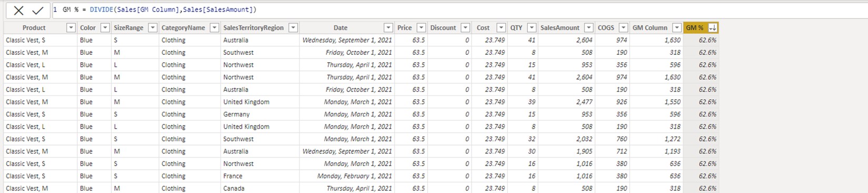
Task: Open the Cost column filter dropdown
Action: point(501,27)
